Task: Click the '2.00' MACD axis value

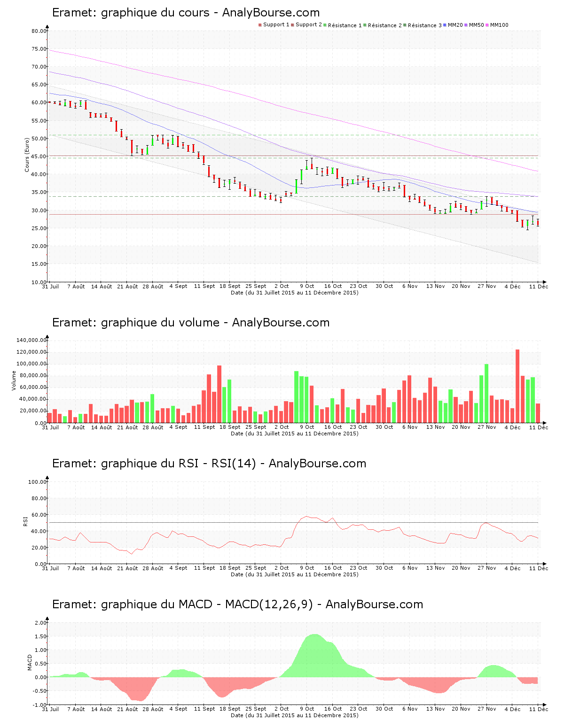Action: (x=41, y=623)
